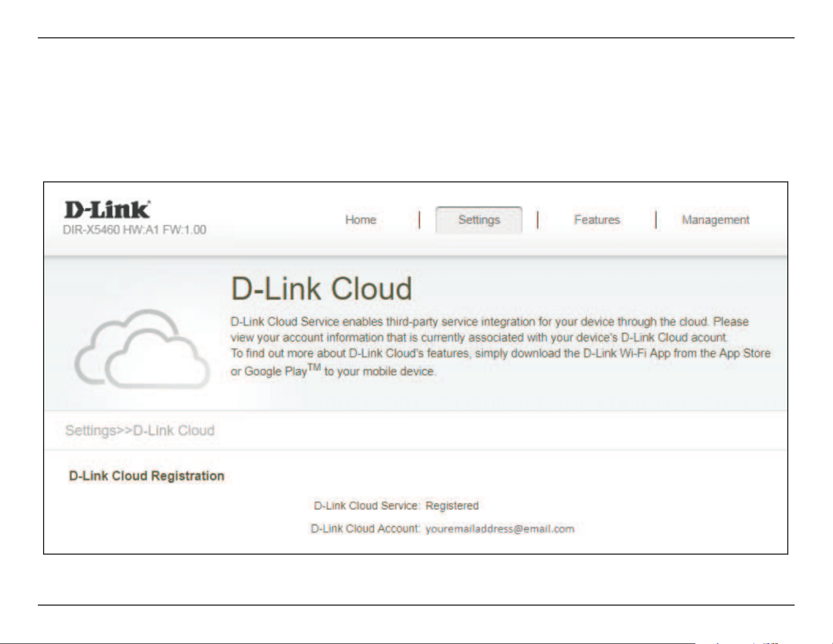Viewport: 833px width, 644px height.
Task: Click the D-Link Cloud page heading
Action: (322, 289)
